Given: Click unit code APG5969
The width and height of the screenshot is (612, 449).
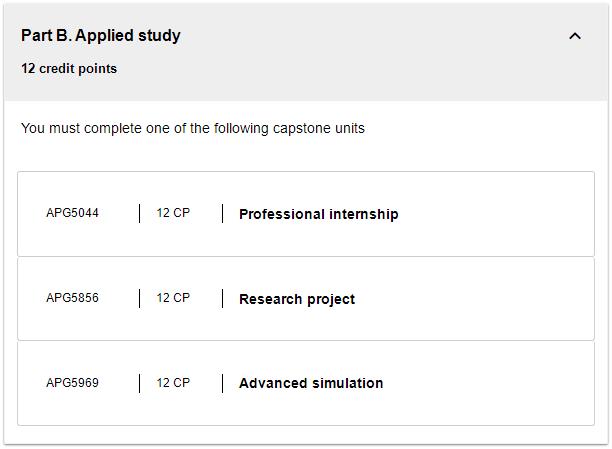Looking at the screenshot, I should 73,383.
